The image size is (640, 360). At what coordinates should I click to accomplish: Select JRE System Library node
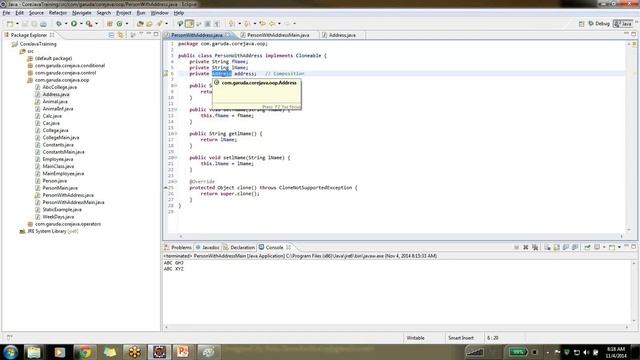click(x=52, y=231)
